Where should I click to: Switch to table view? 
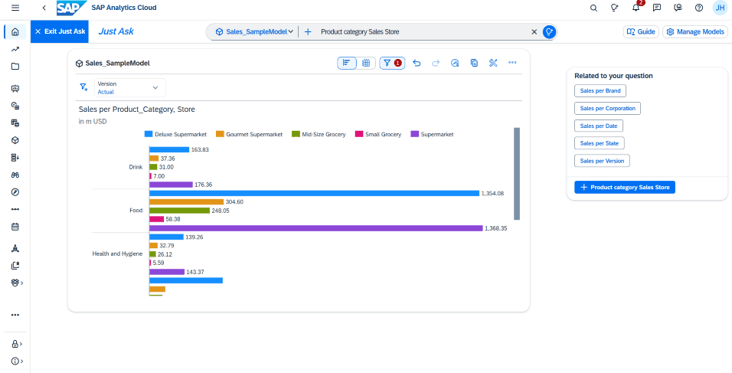(366, 63)
